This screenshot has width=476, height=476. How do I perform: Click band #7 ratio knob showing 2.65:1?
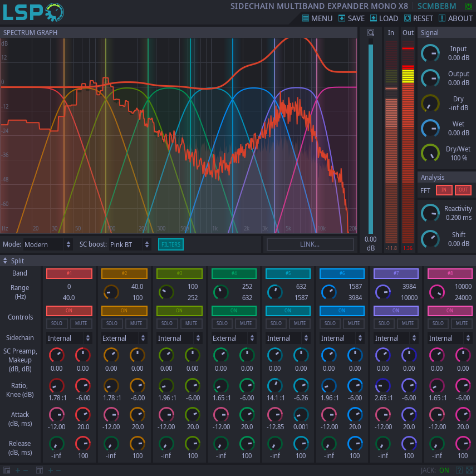click(383, 386)
